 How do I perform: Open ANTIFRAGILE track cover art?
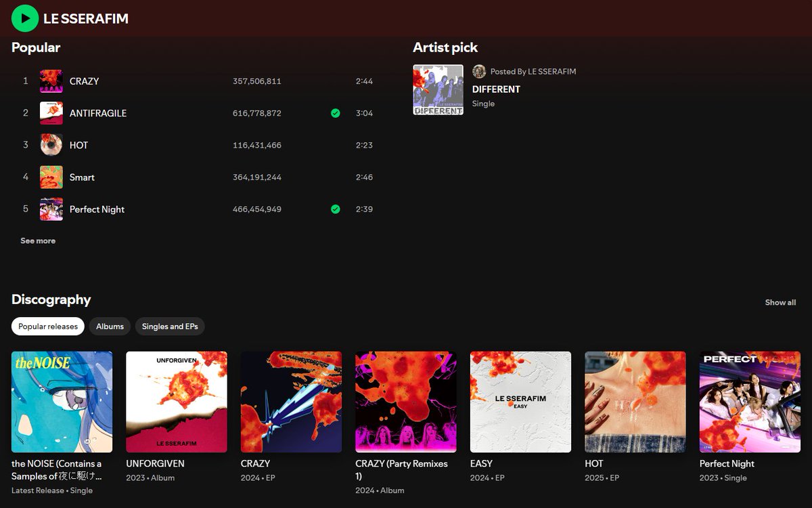point(51,113)
